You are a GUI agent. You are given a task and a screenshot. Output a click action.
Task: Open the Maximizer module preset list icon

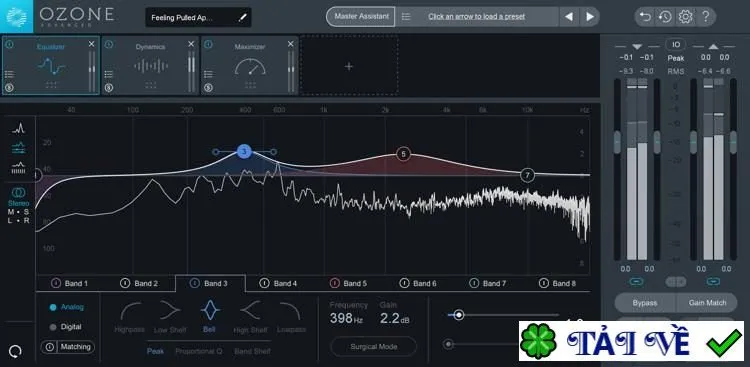coord(208,74)
